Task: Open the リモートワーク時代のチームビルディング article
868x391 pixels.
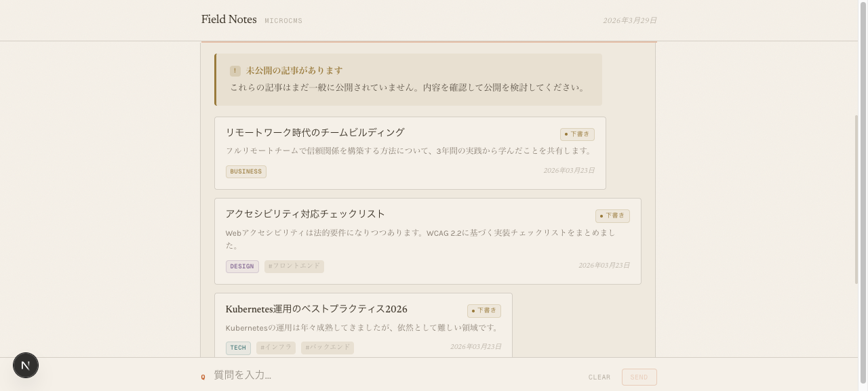Action: coord(315,132)
